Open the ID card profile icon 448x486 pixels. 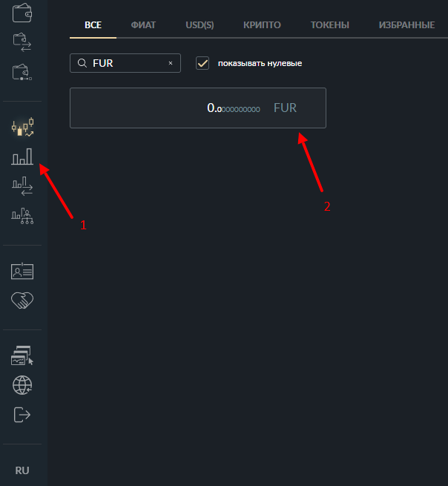coord(22,272)
